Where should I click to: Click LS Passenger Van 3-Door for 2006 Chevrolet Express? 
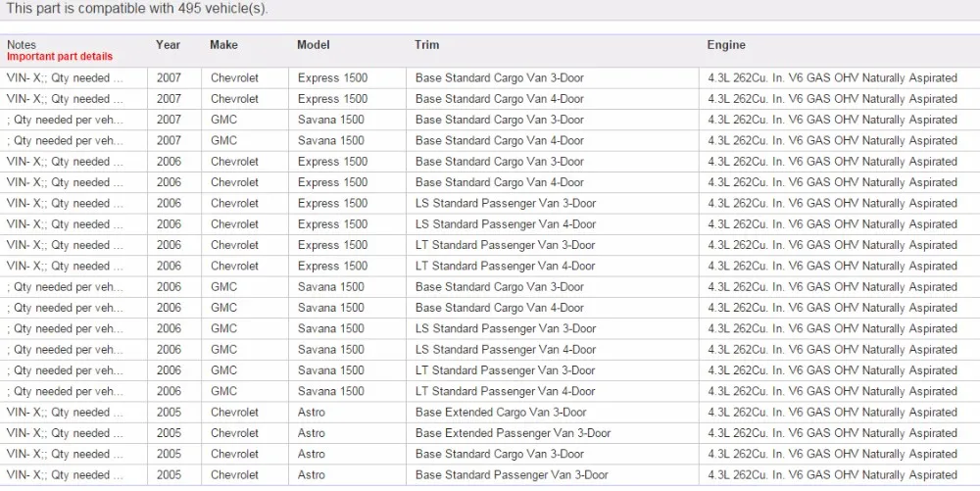(x=506, y=203)
